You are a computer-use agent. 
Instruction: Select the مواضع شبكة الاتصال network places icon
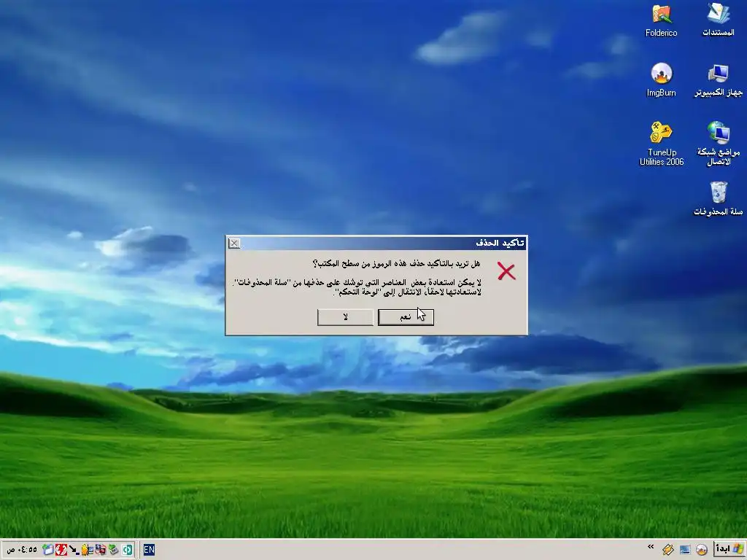[718, 144]
